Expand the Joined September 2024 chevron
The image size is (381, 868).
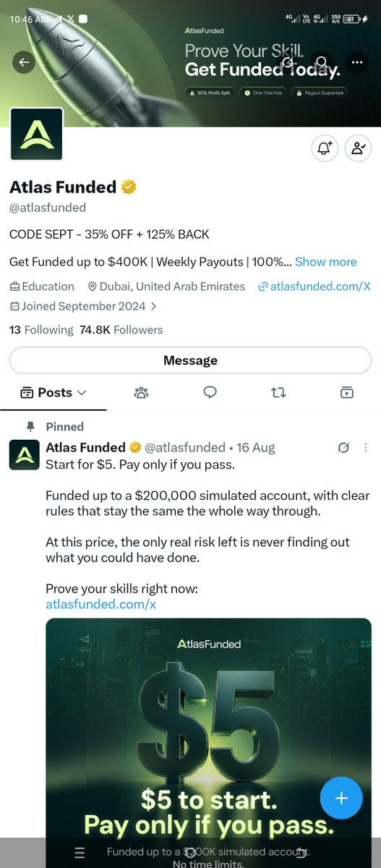pyautogui.click(x=153, y=306)
